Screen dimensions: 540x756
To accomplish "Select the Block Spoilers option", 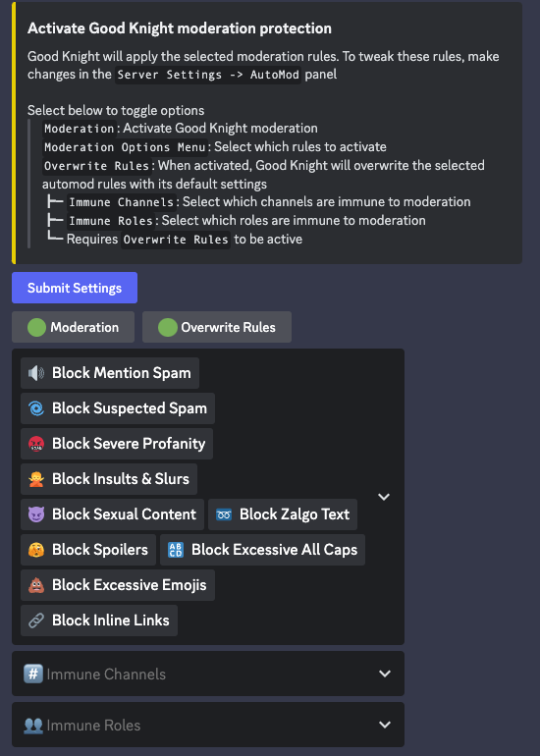I will tap(88, 550).
